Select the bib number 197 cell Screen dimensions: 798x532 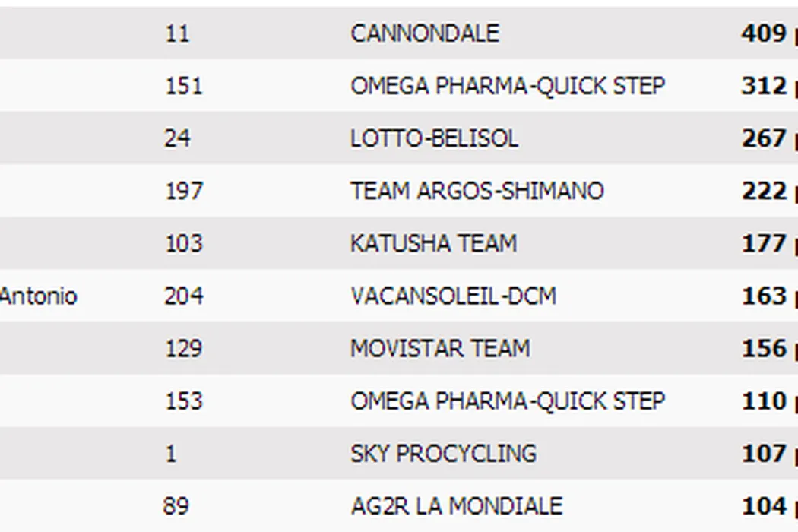click(184, 191)
